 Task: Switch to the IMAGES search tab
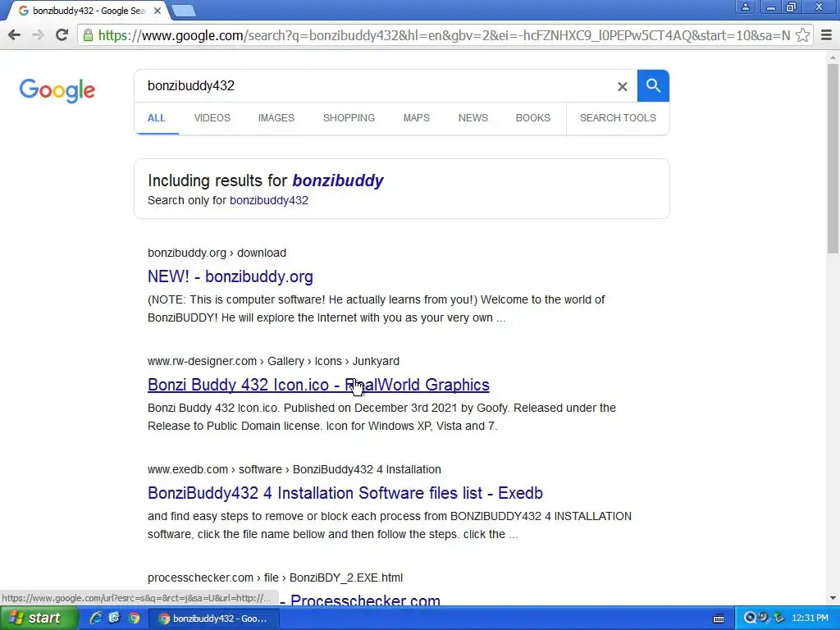276,118
